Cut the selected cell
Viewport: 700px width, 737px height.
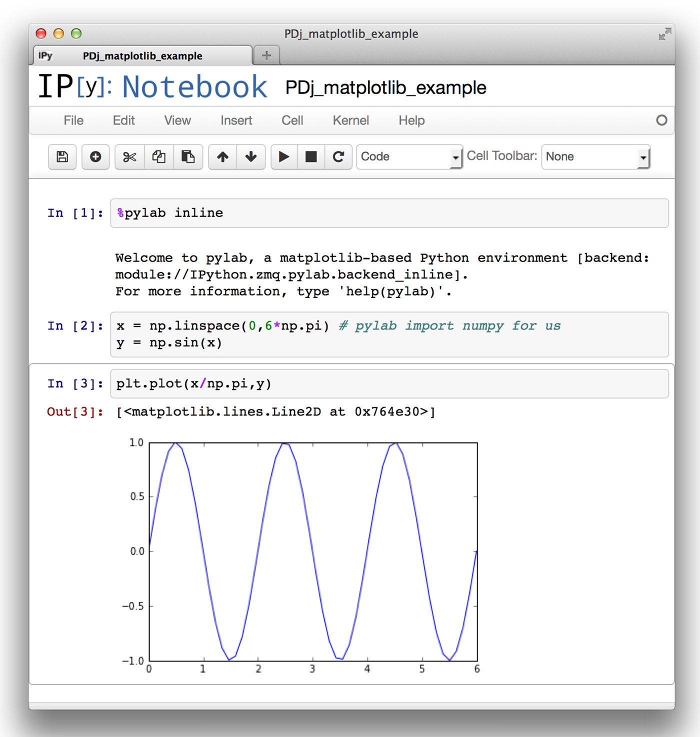pyautogui.click(x=129, y=157)
